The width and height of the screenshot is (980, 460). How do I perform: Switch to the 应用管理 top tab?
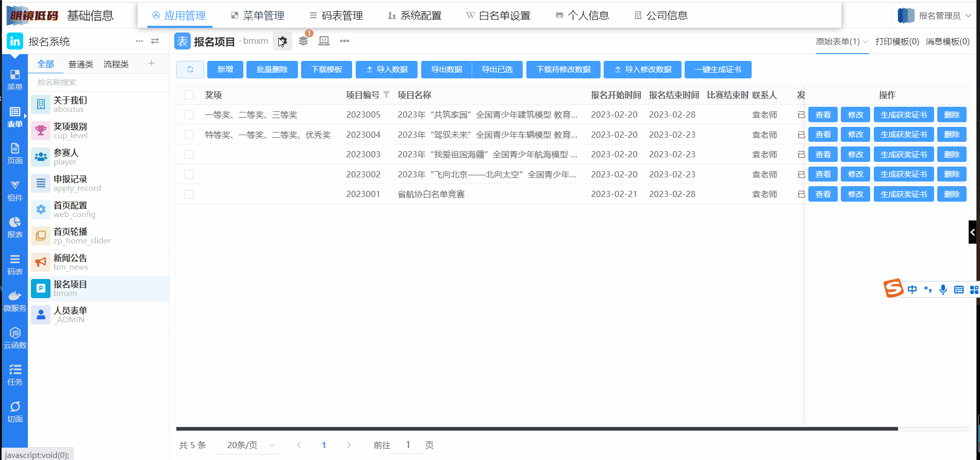click(x=179, y=15)
